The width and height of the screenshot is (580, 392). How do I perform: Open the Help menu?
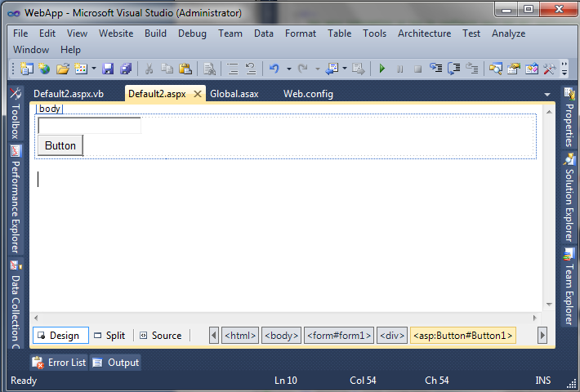[70, 50]
